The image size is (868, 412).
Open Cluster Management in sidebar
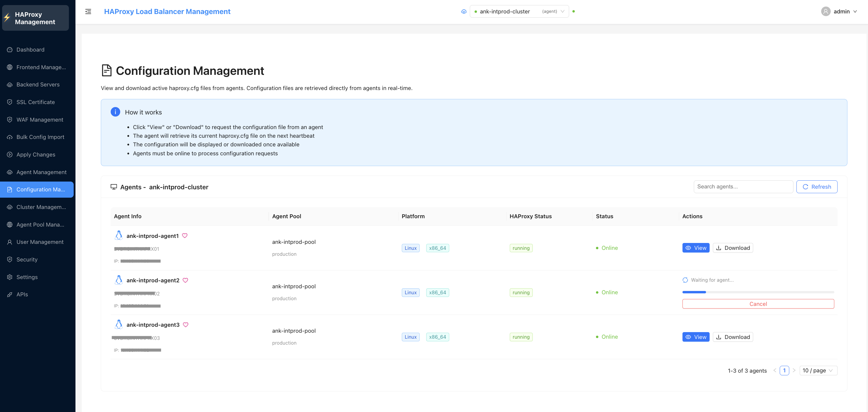coord(37,207)
